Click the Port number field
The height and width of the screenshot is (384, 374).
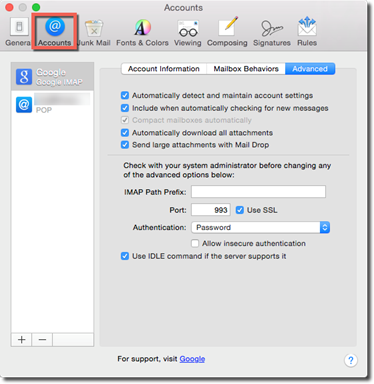211,210
